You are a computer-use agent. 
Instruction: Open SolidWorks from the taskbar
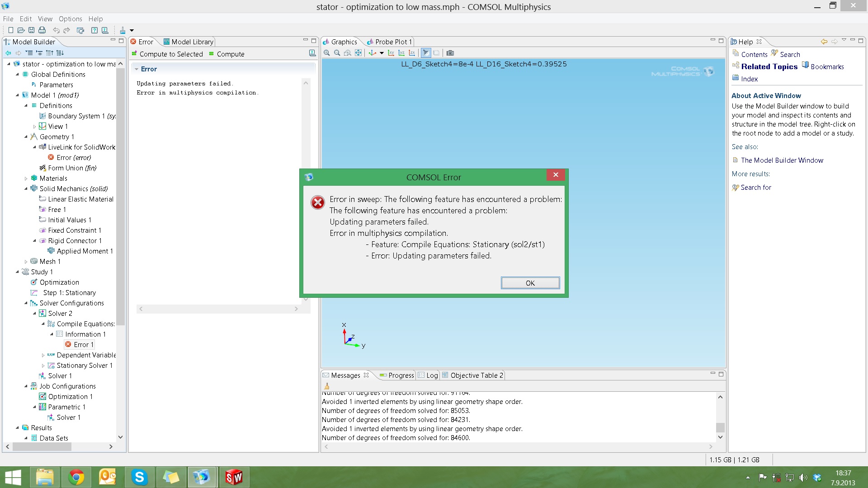(234, 477)
